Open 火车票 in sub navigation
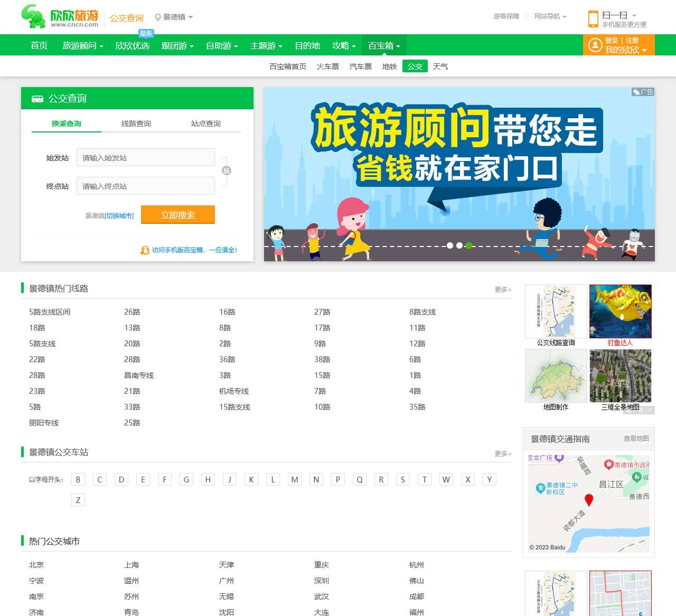 pos(327,67)
